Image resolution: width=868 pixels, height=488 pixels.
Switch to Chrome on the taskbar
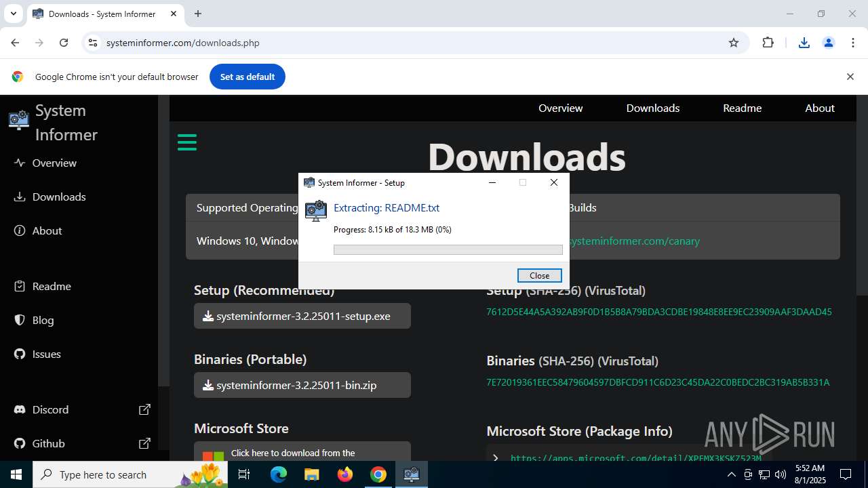[x=378, y=474]
